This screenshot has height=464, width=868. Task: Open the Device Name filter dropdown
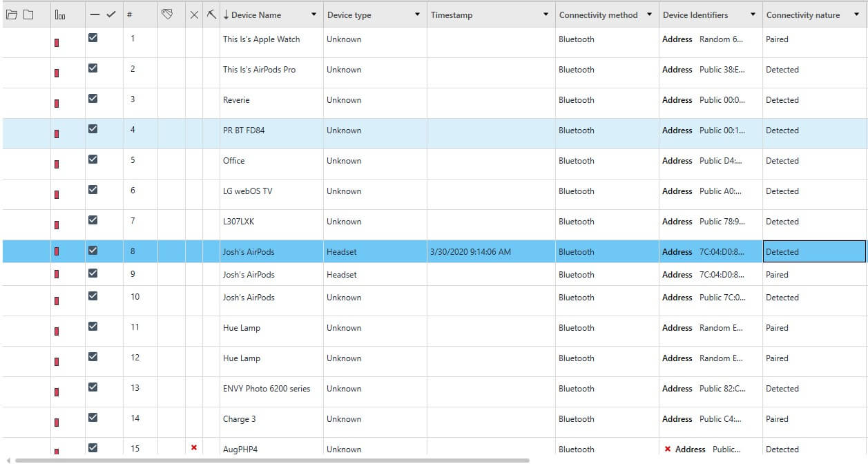click(x=314, y=14)
